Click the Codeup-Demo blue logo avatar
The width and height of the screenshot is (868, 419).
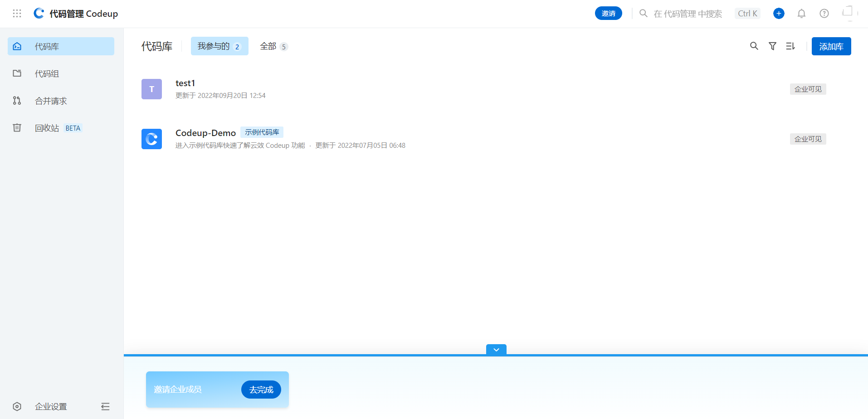[x=151, y=139]
